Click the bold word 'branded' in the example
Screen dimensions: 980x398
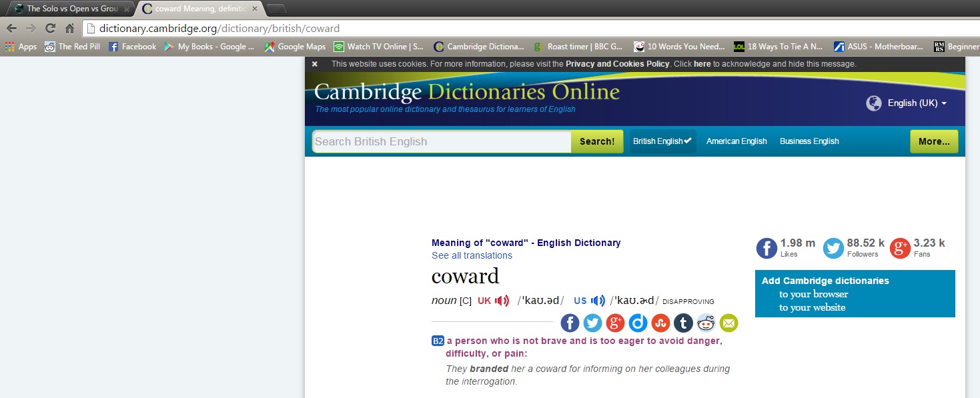coord(489,369)
